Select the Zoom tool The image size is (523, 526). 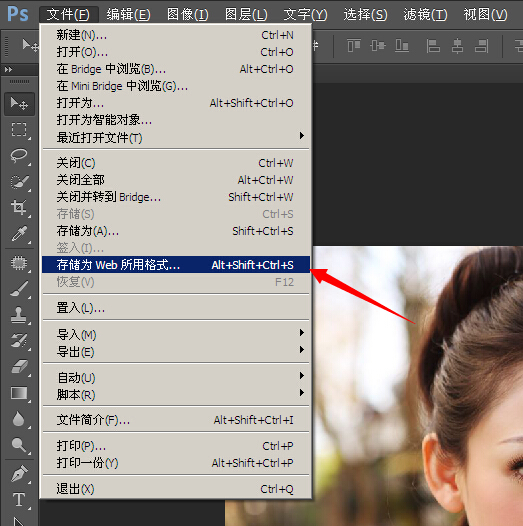pyautogui.click(x=19, y=445)
